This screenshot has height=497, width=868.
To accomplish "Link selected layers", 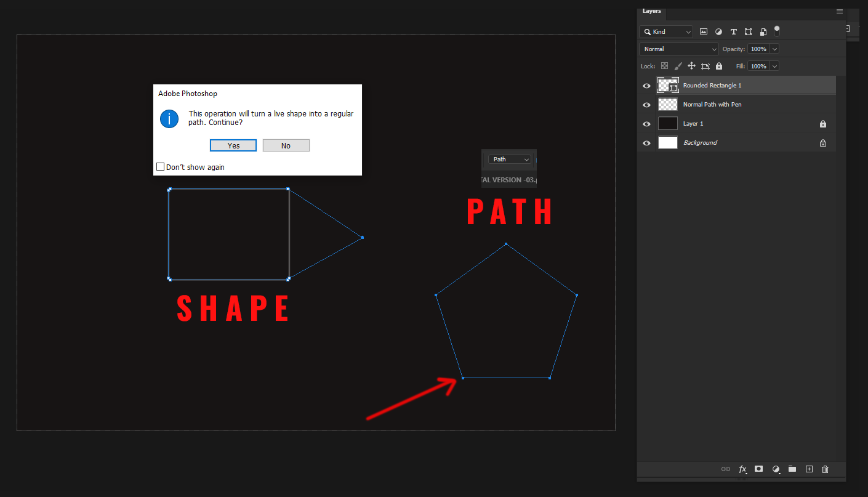I will (726, 469).
